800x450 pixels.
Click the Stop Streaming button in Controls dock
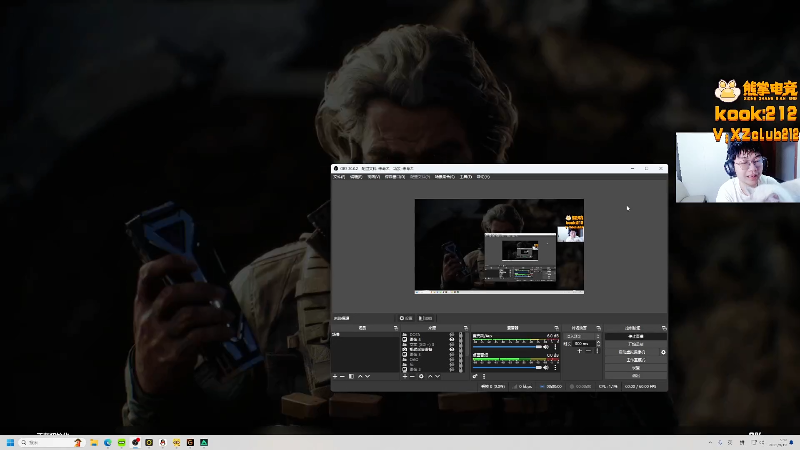pos(636,336)
